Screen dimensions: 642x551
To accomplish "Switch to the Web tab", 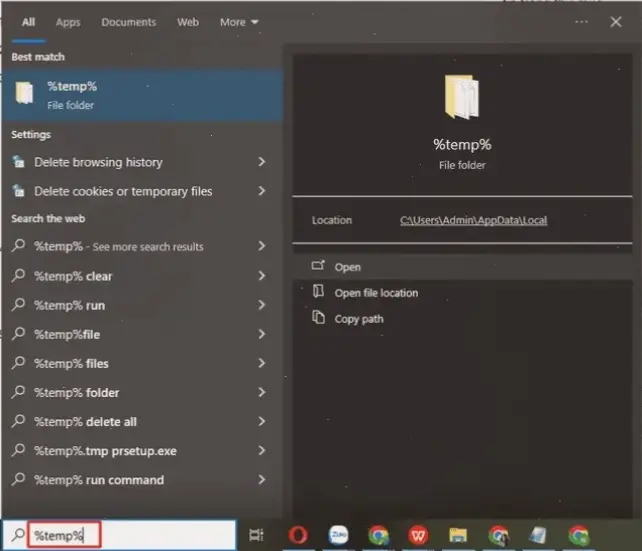I will point(188,22).
